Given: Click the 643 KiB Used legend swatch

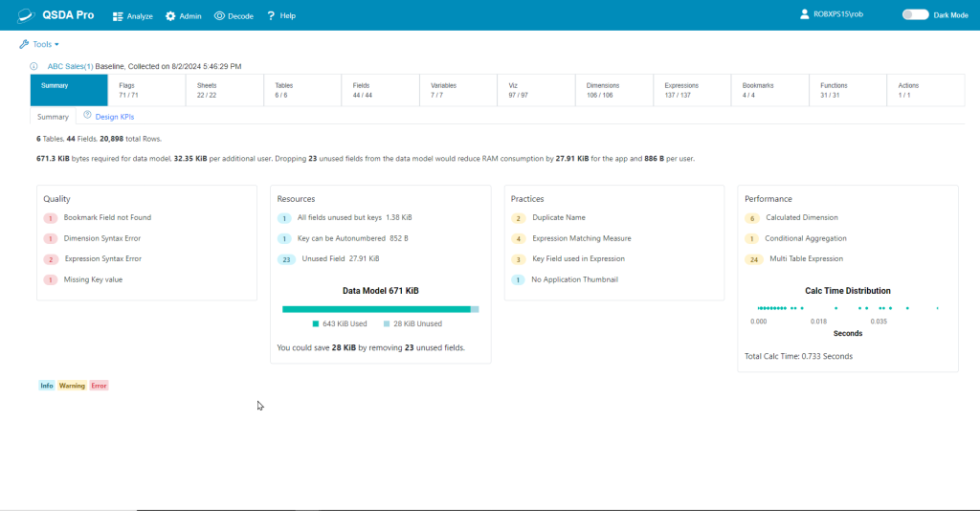Looking at the screenshot, I should point(316,323).
